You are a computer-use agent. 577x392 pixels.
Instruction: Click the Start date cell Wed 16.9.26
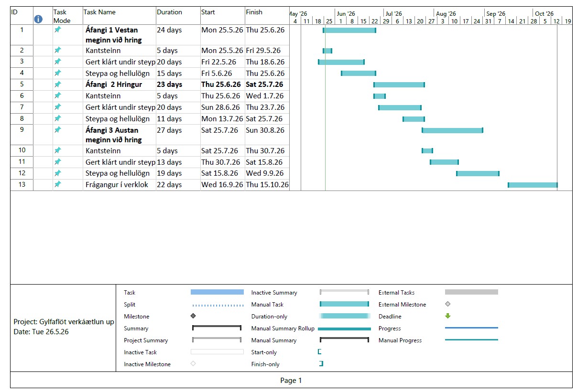[x=222, y=185]
